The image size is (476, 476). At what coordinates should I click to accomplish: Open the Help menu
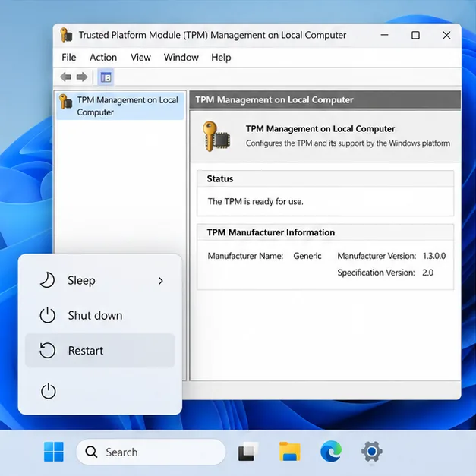[x=221, y=58]
